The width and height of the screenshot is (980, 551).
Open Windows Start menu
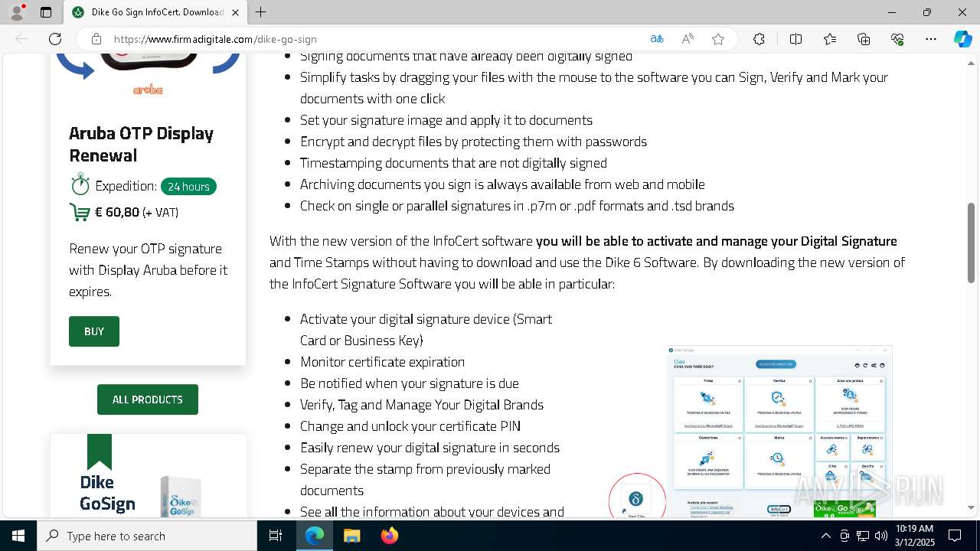coord(18,536)
